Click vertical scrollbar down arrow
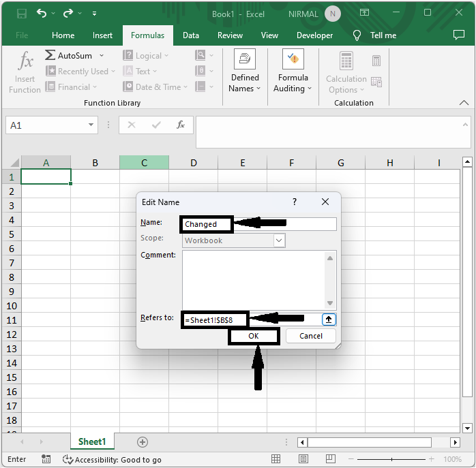 pyautogui.click(x=467, y=428)
